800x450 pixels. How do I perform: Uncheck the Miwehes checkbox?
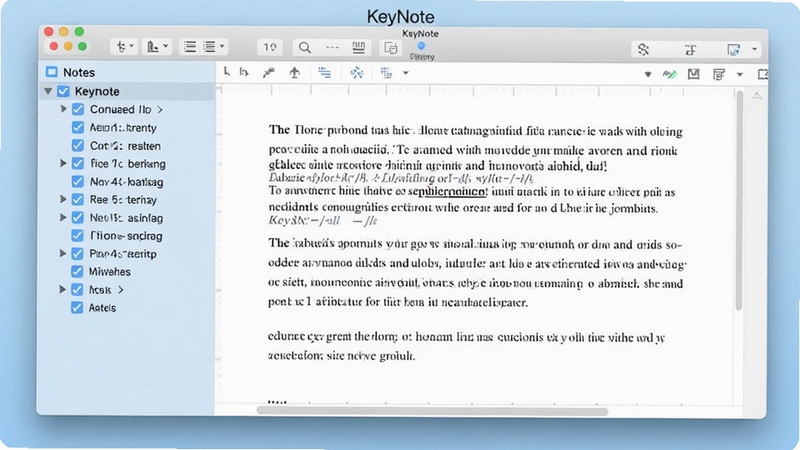[77, 271]
